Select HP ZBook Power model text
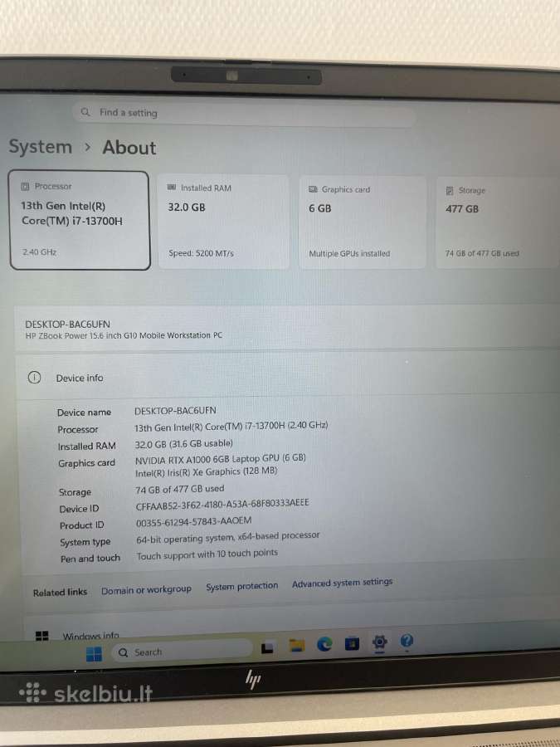Viewport: 560px width, 747px height. (124, 335)
